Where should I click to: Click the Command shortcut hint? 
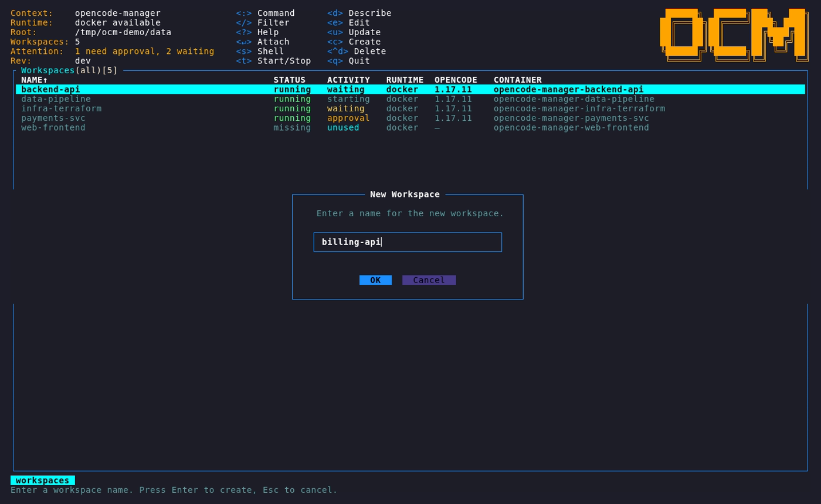coord(266,13)
